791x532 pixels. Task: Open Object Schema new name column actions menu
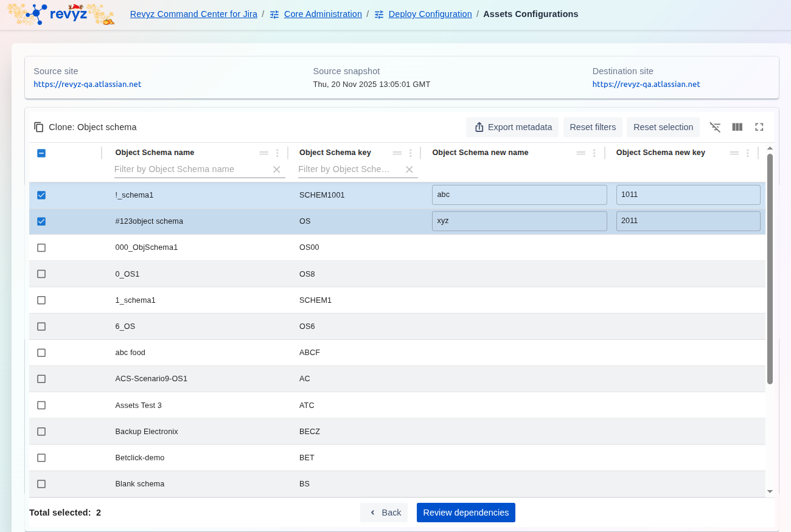coord(594,153)
